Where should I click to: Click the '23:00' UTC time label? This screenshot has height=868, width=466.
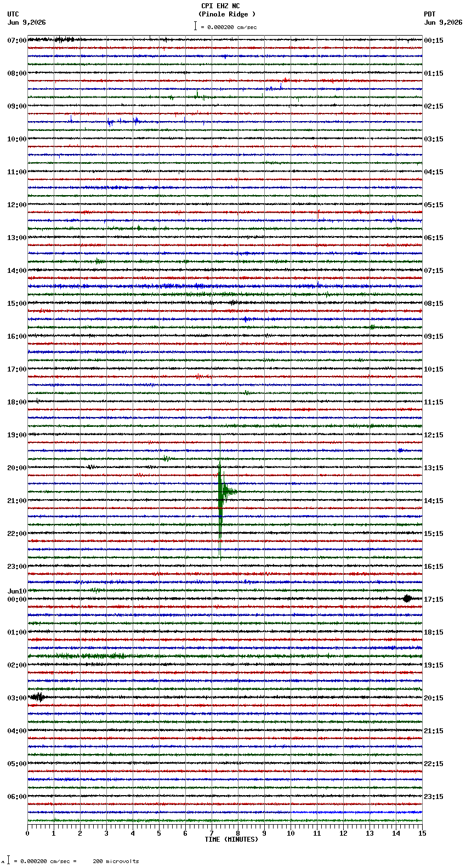(17, 567)
